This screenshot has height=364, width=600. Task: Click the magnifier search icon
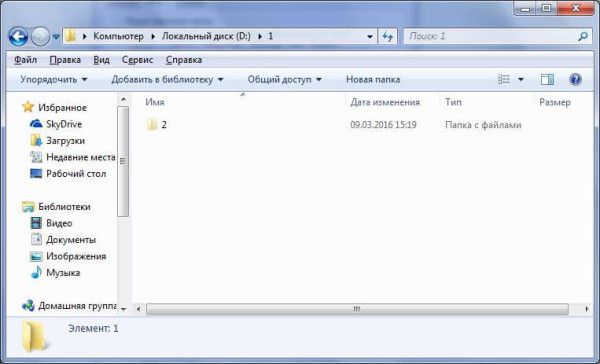[582, 36]
